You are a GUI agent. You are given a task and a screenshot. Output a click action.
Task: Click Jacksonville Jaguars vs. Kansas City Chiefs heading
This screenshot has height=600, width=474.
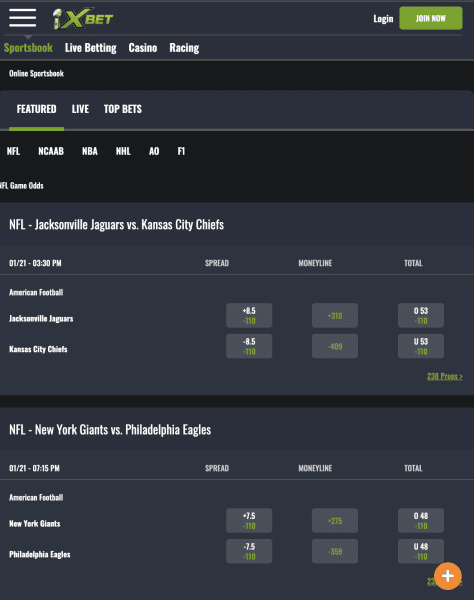116,225
